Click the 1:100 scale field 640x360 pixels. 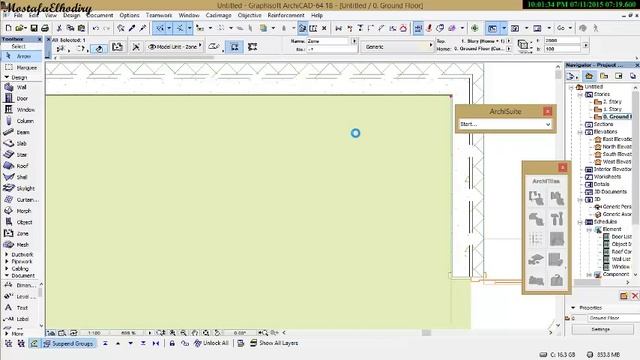click(94, 333)
